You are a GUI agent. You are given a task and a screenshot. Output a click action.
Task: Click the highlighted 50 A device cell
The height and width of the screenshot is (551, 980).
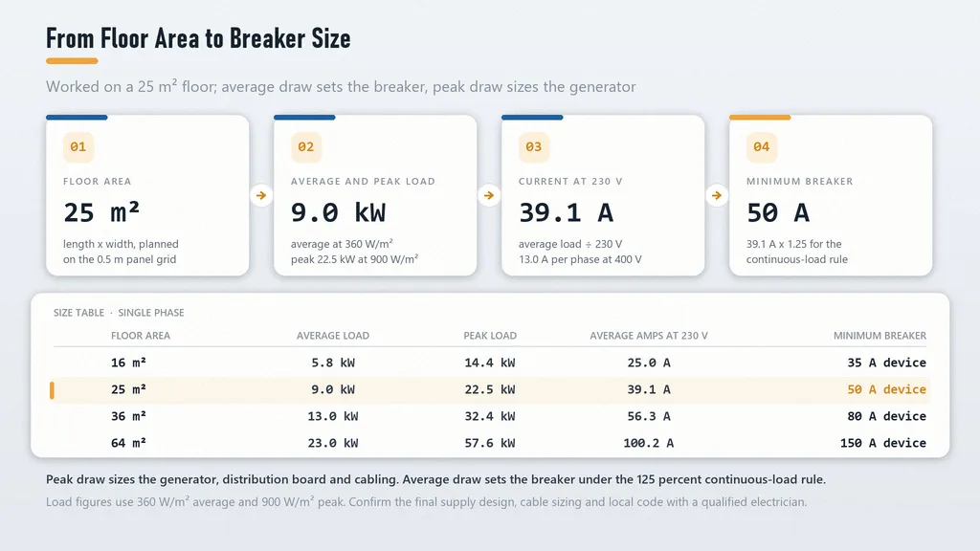[x=887, y=389]
